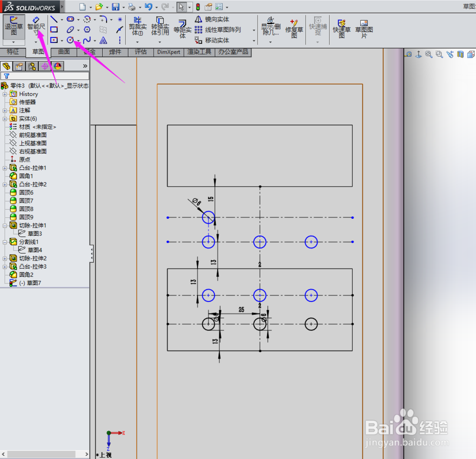Select the Straight Slot sketch tool
Image resolution: width=476 pixels, height=459 pixels.
(70, 20)
